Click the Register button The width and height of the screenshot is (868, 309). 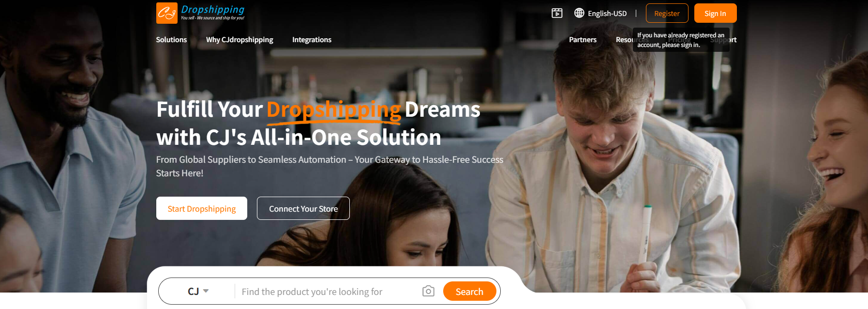667,13
